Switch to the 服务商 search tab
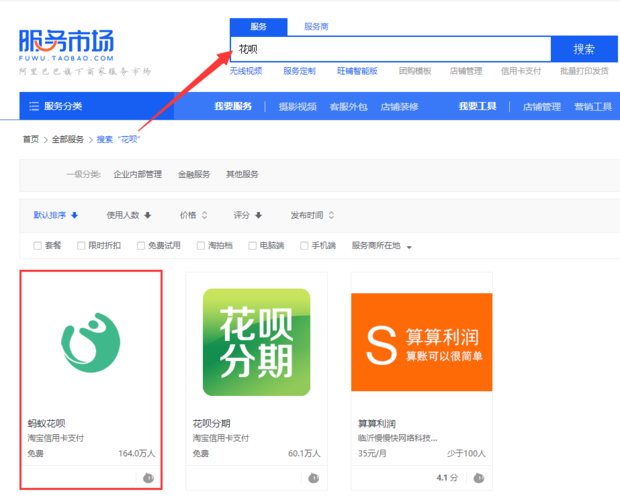 click(316, 26)
